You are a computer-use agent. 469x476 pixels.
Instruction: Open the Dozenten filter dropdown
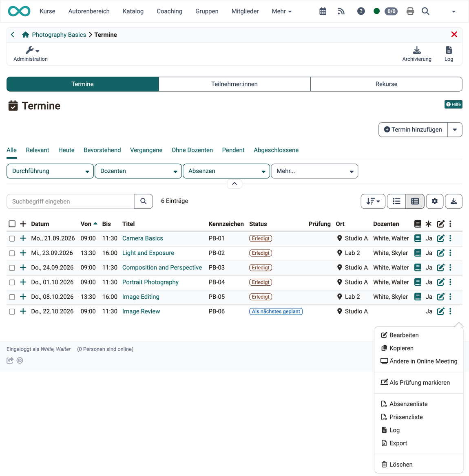(x=138, y=171)
